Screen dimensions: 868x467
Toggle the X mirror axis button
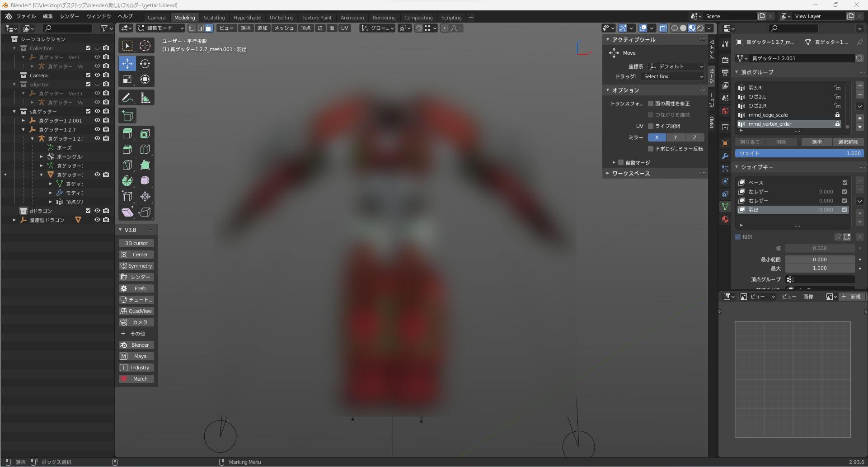click(657, 137)
